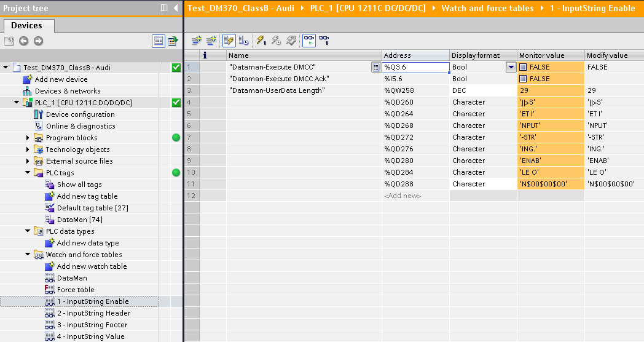Viewport: 644px width, 342px height.
Task: Click 'Add new watch table' item
Action: pos(92,266)
